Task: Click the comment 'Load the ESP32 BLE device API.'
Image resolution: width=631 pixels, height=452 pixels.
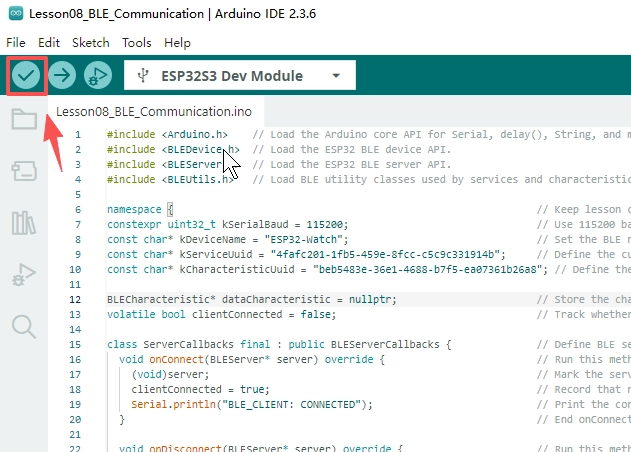Action: coord(361,149)
